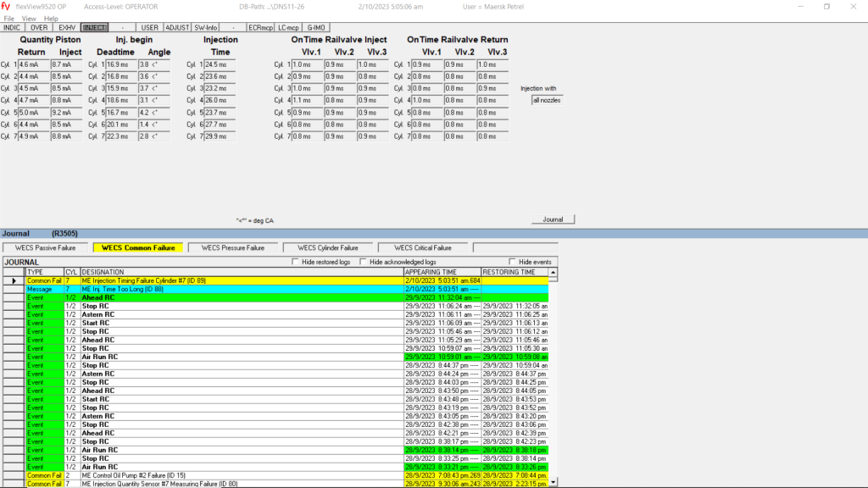Open the File menu
The width and height of the screenshot is (868, 488).
(9, 18)
